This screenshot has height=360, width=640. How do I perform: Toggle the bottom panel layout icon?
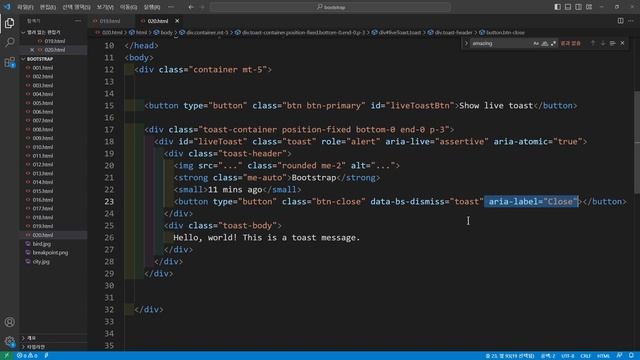(568, 7)
